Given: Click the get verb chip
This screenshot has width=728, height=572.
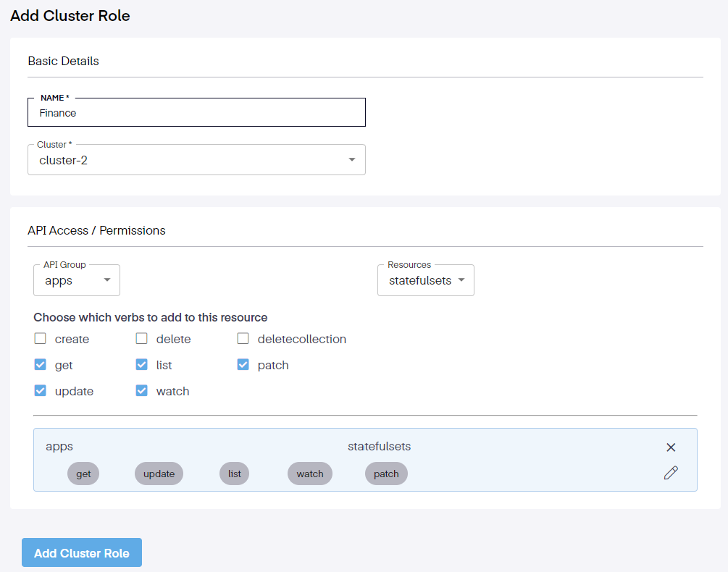Looking at the screenshot, I should 83,474.
